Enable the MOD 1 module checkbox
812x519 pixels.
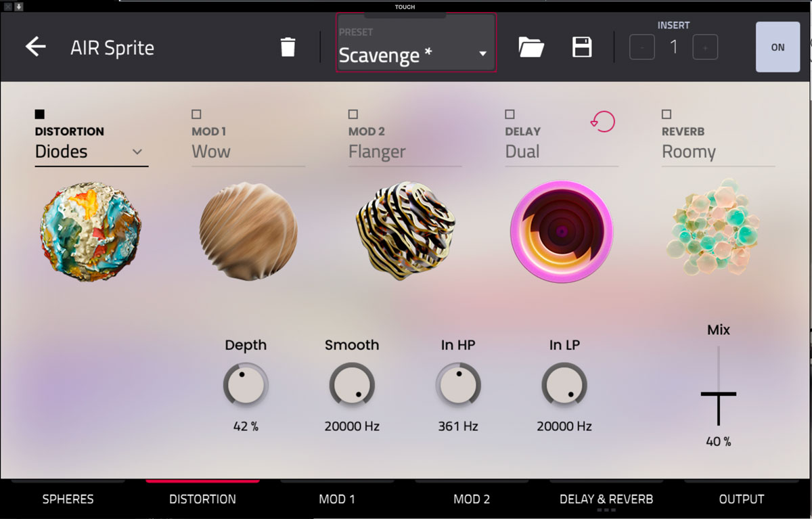pos(196,114)
